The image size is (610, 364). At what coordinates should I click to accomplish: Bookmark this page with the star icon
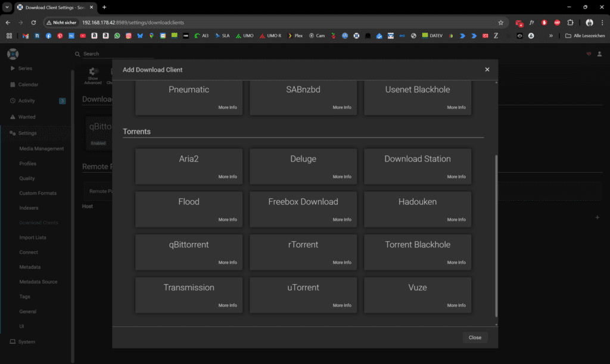pyautogui.click(x=500, y=23)
